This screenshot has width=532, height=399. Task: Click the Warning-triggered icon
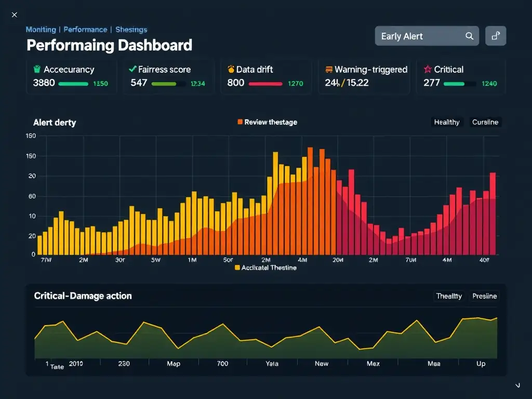point(329,70)
